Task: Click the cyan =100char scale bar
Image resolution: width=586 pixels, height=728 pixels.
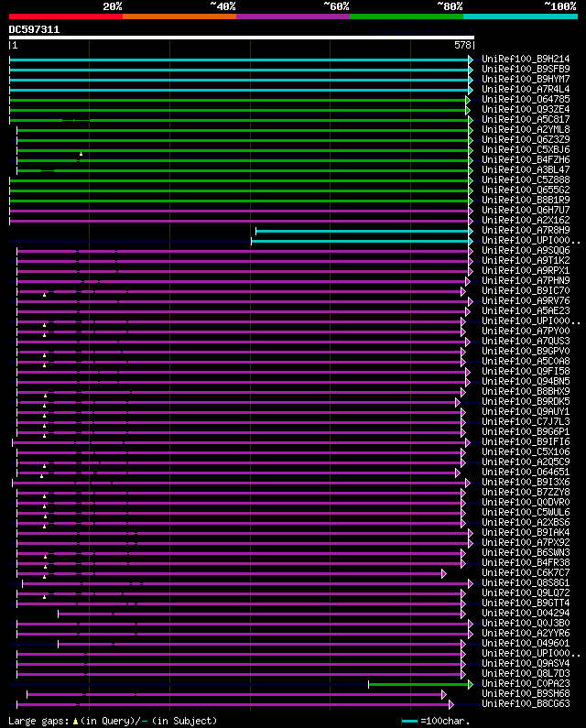Action: tap(409, 721)
